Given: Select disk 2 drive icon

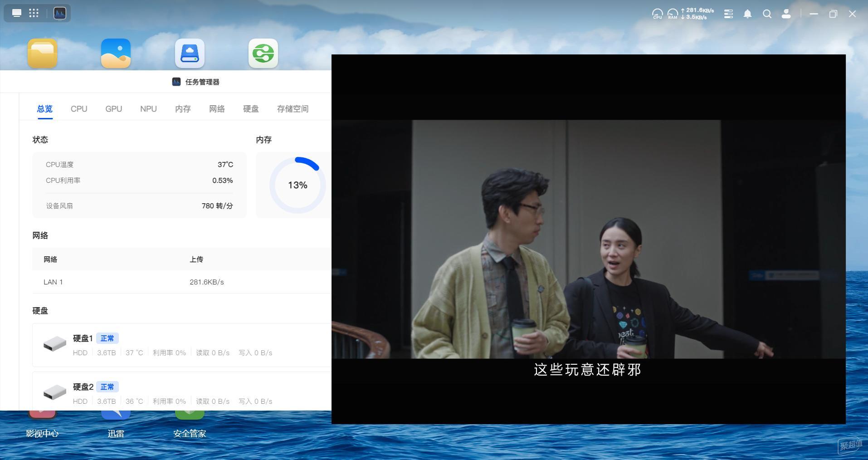Looking at the screenshot, I should point(55,392).
